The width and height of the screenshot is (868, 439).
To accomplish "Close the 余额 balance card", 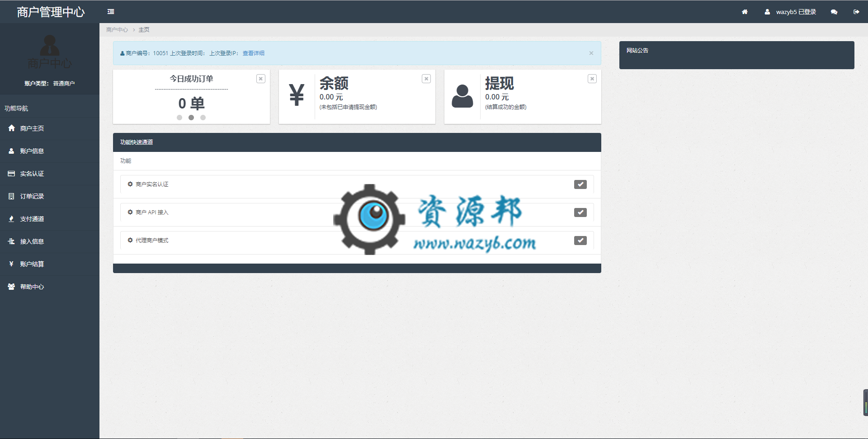I will 426,79.
